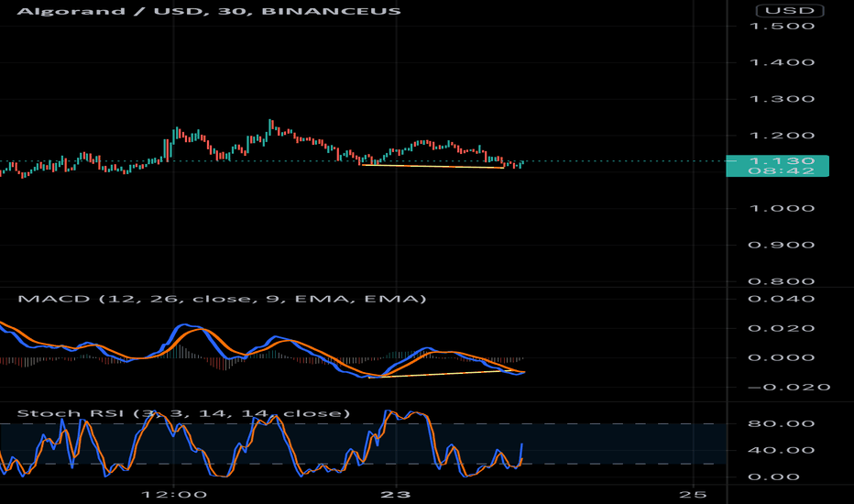Click the current price label 1.130
Image resolution: width=854 pixels, height=504 pixels.
(x=783, y=160)
